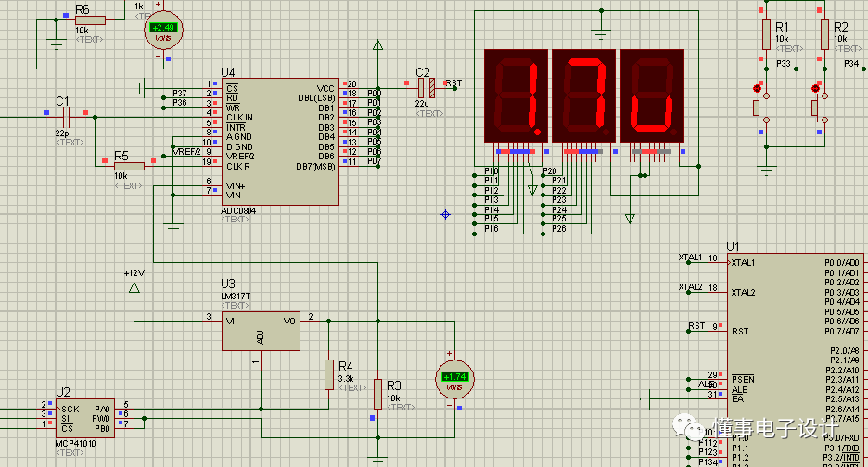Select the voltmeter reading +2.49 volts
This screenshot has width=868, height=467.
point(162,30)
